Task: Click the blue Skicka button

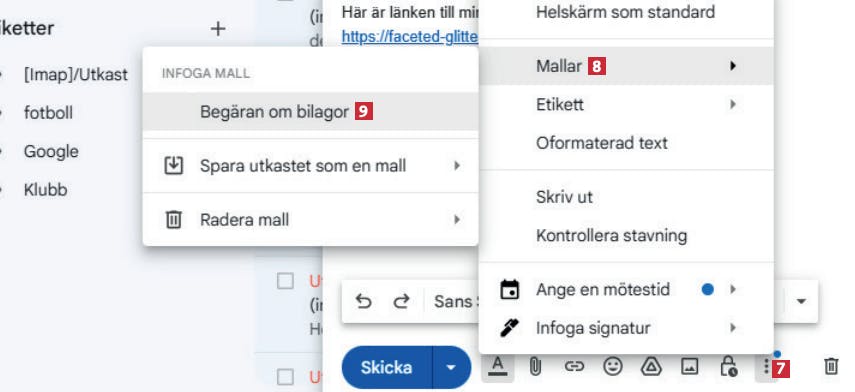Action: (x=387, y=367)
